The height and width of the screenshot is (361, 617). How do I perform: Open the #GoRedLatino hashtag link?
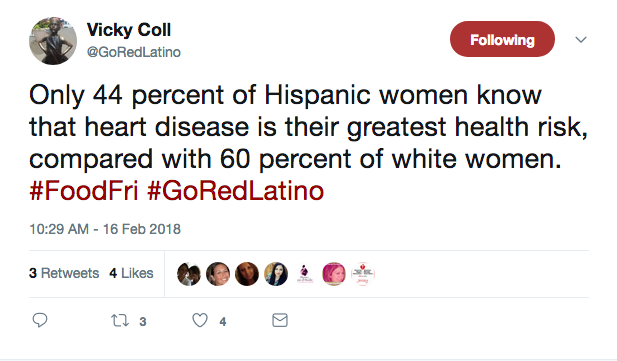click(x=235, y=191)
